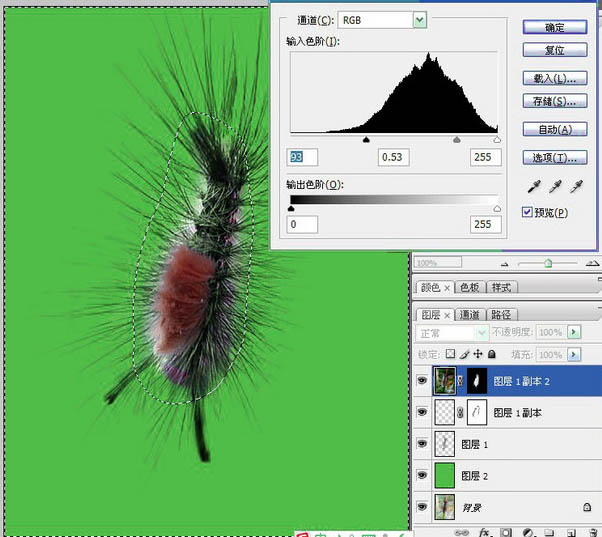Pick the white point eyedropper in Levels
Image resolution: width=602 pixels, height=537 pixels.
tap(576, 187)
